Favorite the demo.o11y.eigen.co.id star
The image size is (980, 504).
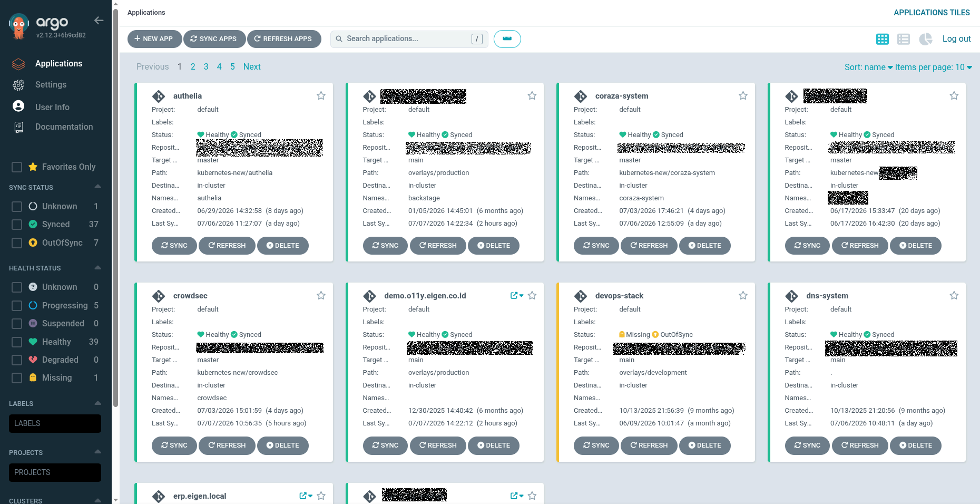pos(532,296)
